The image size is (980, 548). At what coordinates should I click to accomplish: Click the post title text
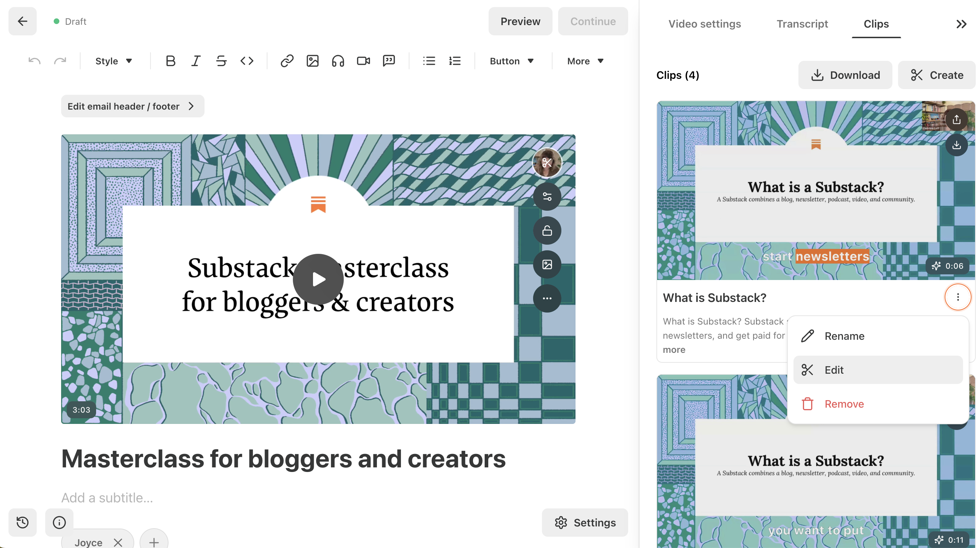(283, 459)
